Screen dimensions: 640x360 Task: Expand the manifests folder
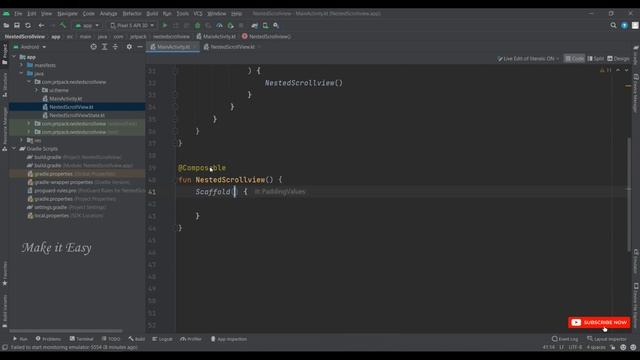tap(22, 65)
